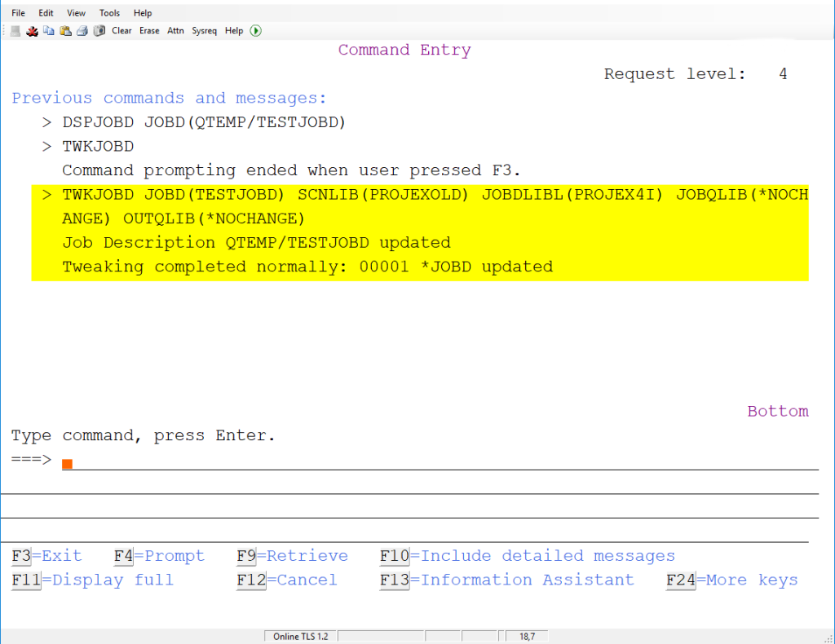This screenshot has width=835, height=644.
Task: Click F10=Include detailed messages key
Action: point(528,556)
